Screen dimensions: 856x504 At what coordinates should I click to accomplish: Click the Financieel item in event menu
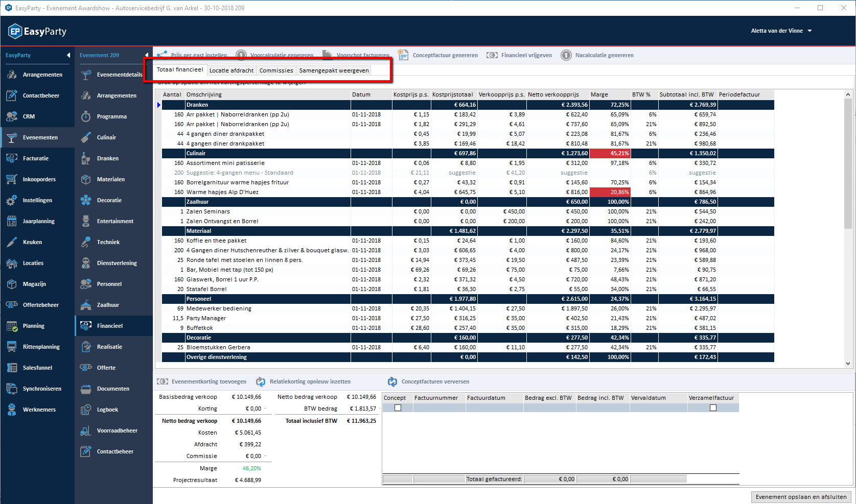pos(113,326)
